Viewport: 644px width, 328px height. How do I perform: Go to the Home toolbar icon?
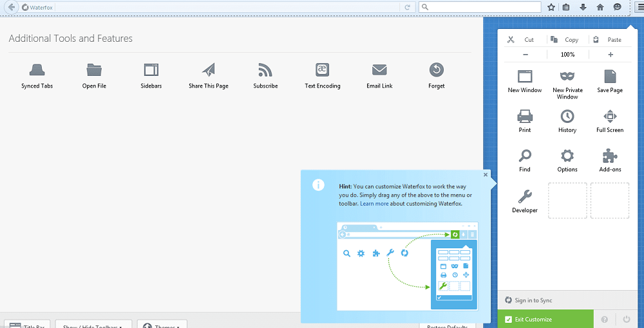[x=600, y=7]
